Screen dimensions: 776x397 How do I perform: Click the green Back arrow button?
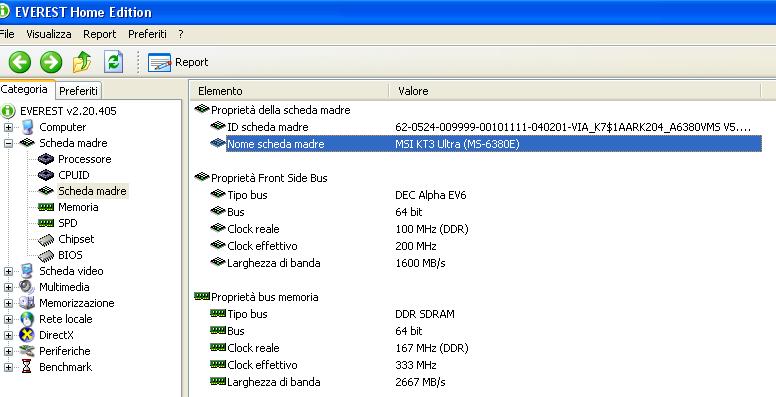tap(20, 62)
